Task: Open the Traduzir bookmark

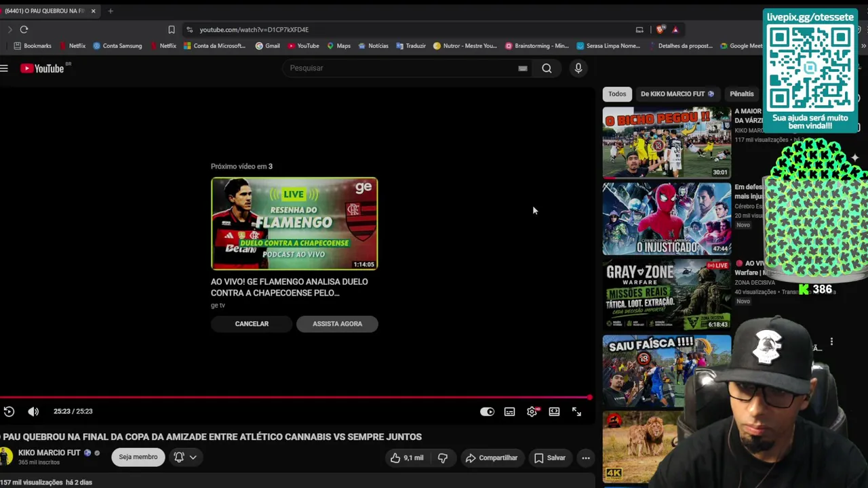Action: pos(411,46)
